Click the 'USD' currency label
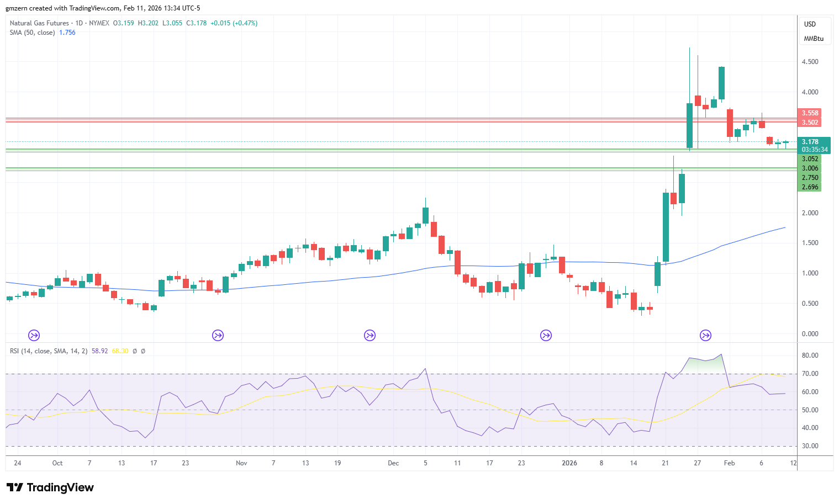The image size is (839, 504). [x=810, y=24]
